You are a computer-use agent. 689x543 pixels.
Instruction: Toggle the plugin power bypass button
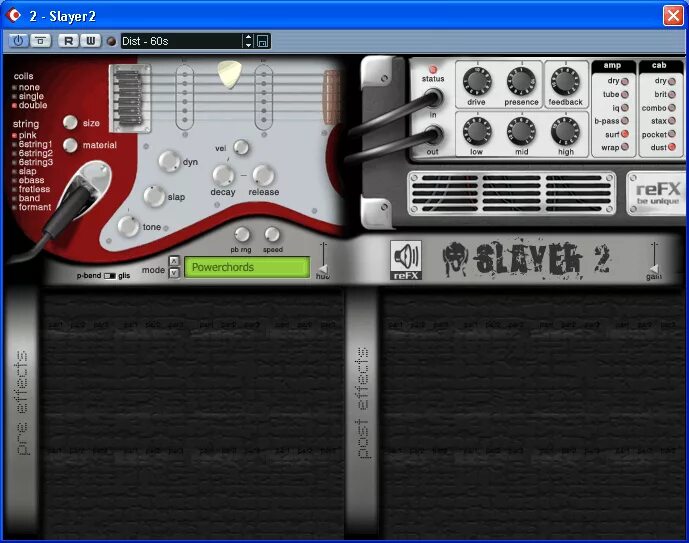[18, 41]
